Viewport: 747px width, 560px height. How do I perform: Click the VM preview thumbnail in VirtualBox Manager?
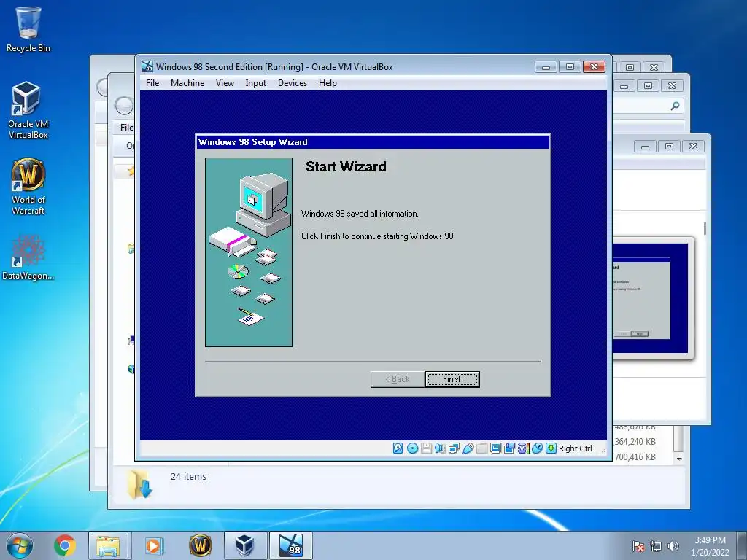(x=653, y=298)
